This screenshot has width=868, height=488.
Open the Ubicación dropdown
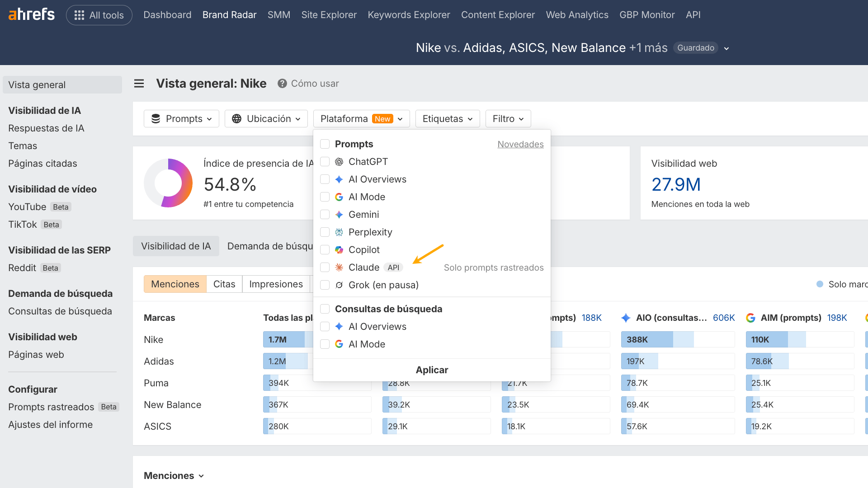point(266,119)
